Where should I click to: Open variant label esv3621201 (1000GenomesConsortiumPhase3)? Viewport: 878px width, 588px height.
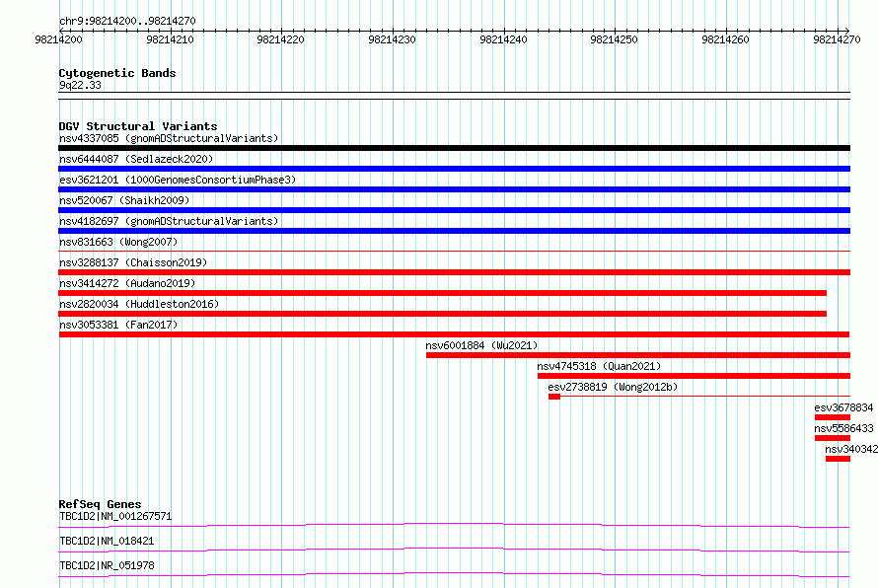pyautogui.click(x=178, y=180)
